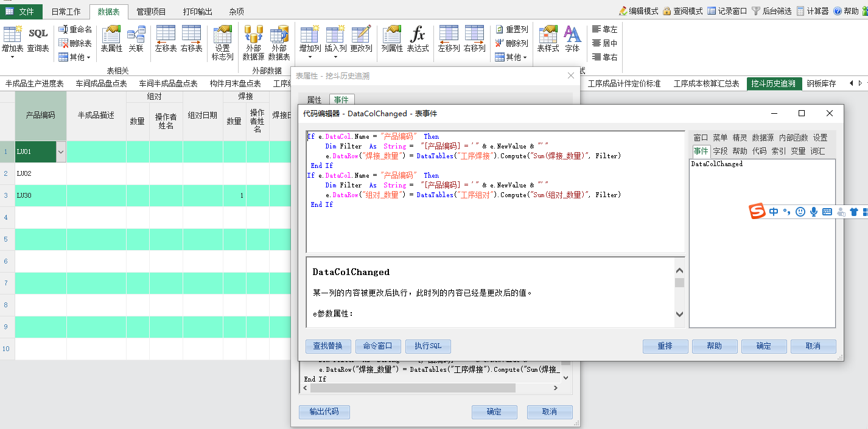Click 帮助 button in code editor
The width and height of the screenshot is (868, 429).
(715, 346)
